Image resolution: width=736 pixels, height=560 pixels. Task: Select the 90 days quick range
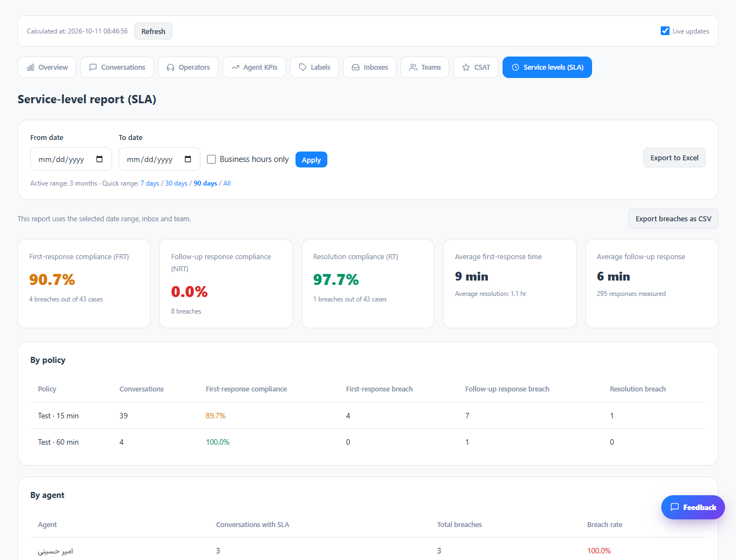click(x=205, y=183)
